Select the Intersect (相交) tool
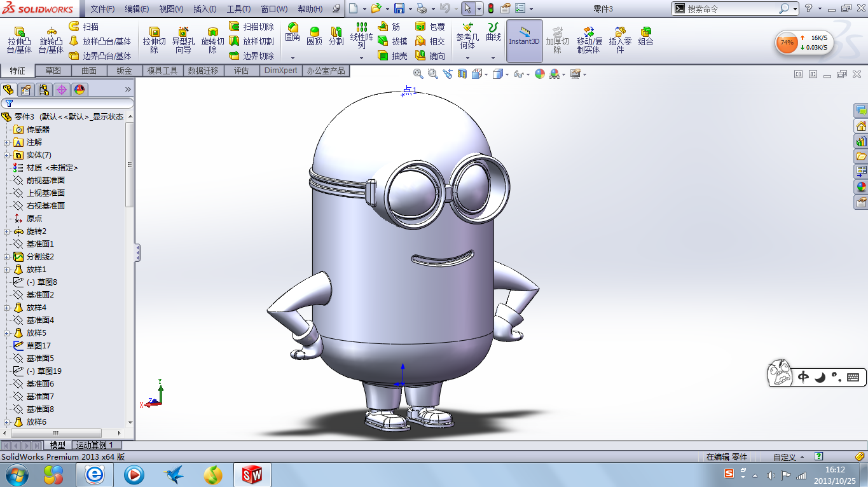 [x=430, y=41]
